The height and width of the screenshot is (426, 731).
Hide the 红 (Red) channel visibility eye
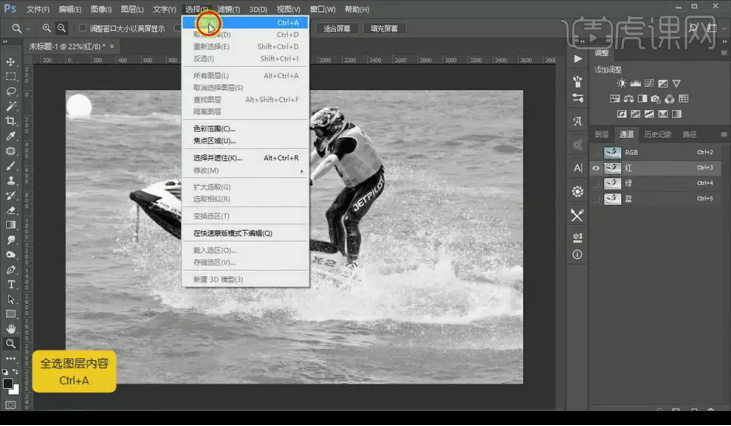point(597,168)
